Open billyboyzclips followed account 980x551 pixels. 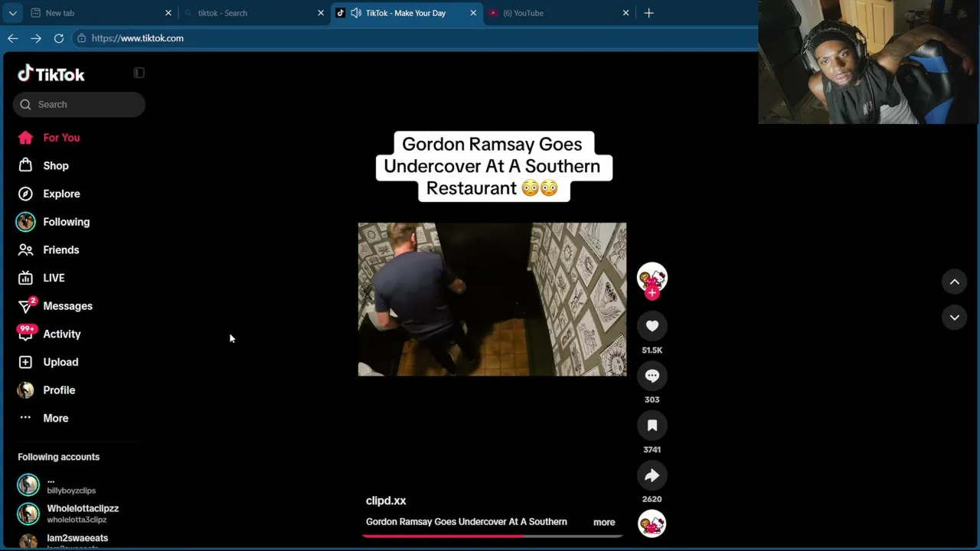point(68,484)
